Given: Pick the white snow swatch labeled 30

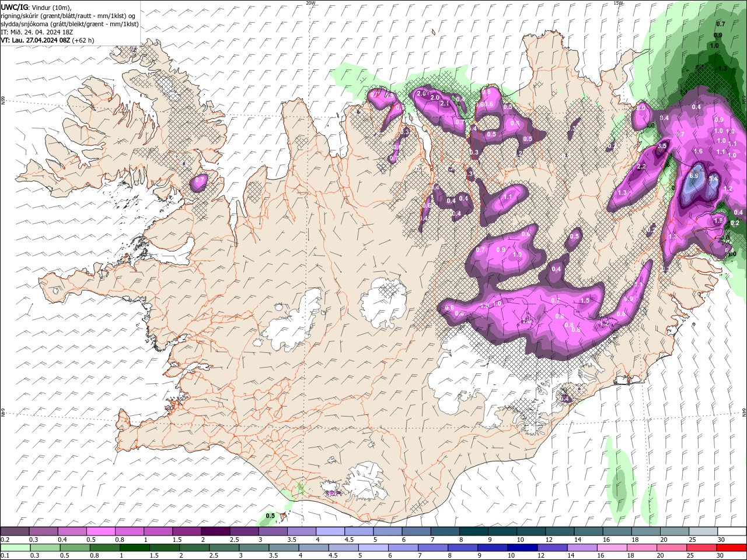Looking at the screenshot, I should [x=732, y=531].
